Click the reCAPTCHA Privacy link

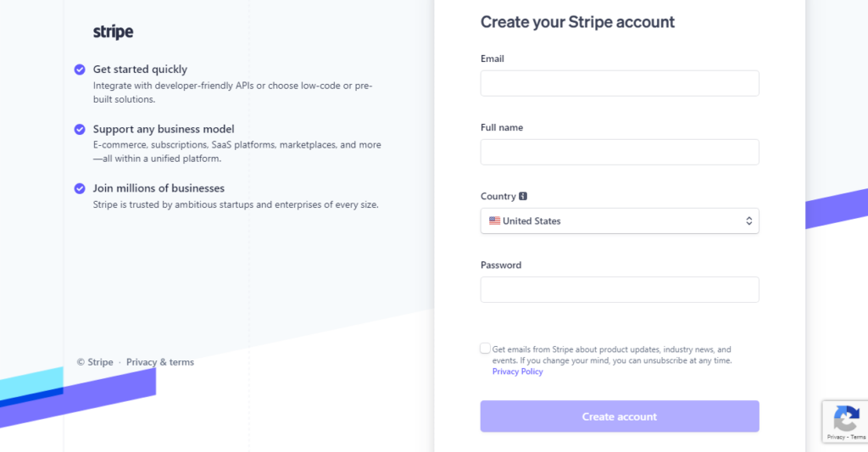pyautogui.click(x=836, y=437)
